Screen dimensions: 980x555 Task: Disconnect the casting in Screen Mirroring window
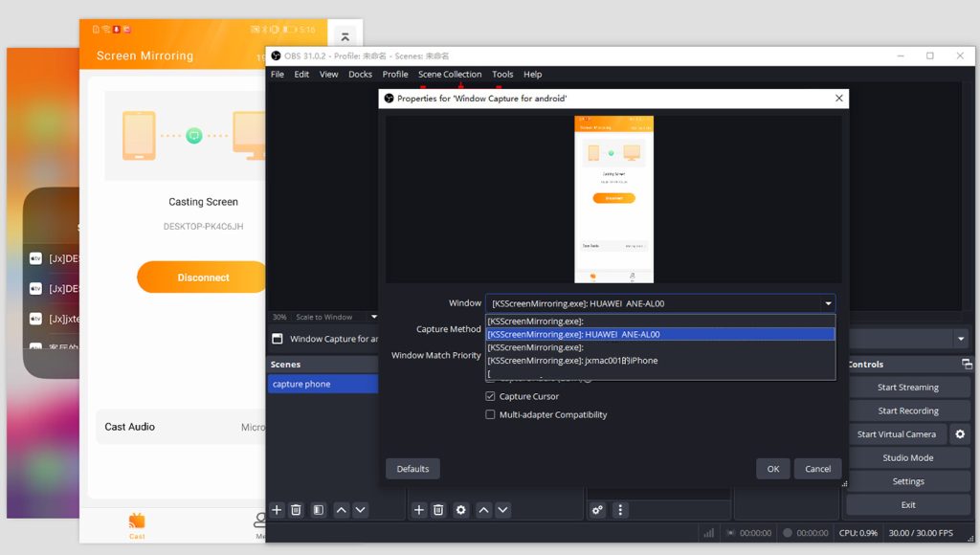pyautogui.click(x=203, y=277)
